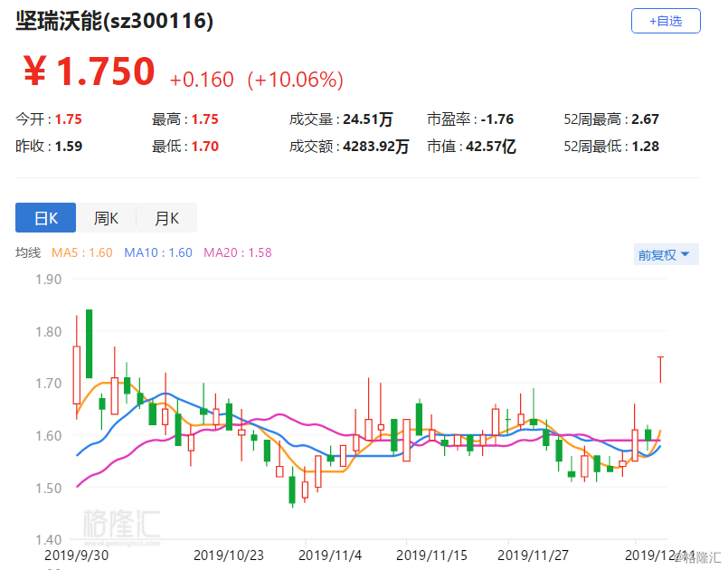
Task: Switch to the 月K monthly chart tab
Action: tap(166, 218)
